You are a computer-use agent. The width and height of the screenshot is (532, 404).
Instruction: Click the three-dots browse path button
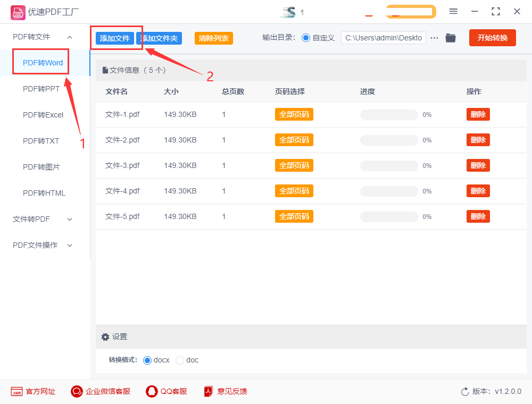click(x=434, y=38)
